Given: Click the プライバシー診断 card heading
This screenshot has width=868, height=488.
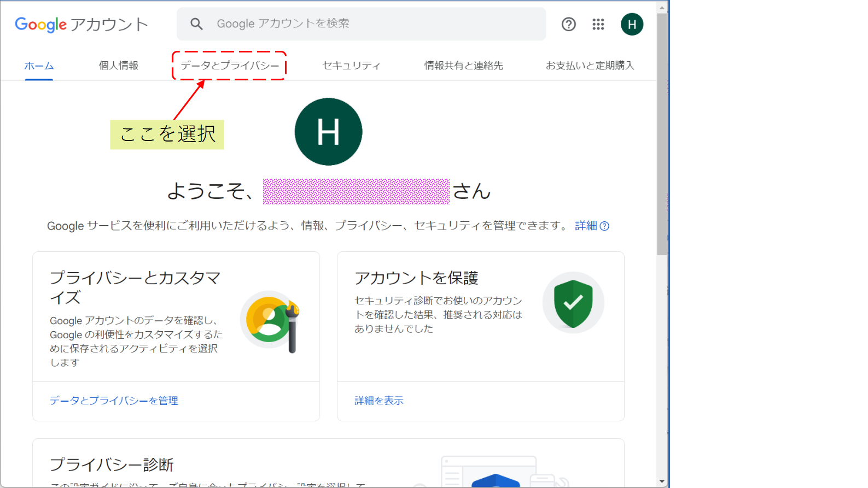Looking at the screenshot, I should tap(112, 465).
